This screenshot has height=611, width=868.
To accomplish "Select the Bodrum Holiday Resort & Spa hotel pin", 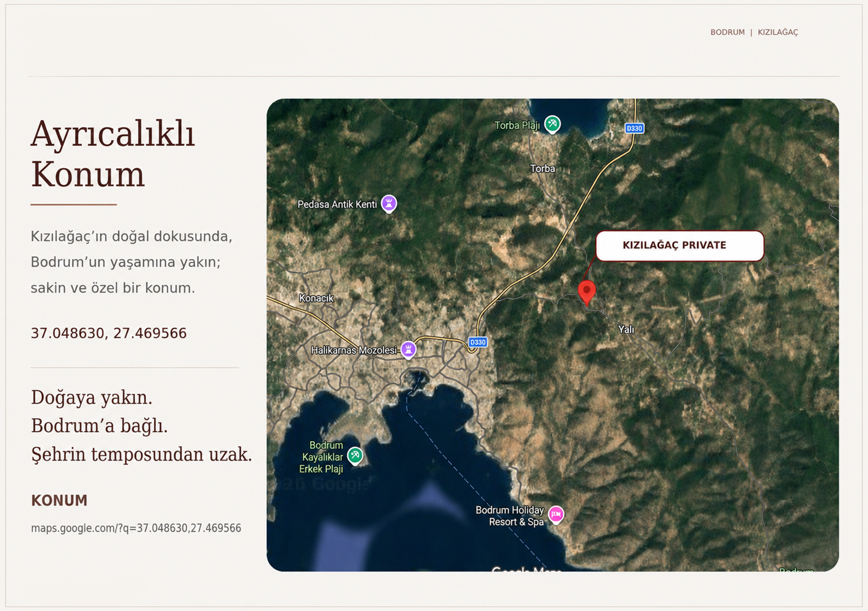I will coord(556,515).
